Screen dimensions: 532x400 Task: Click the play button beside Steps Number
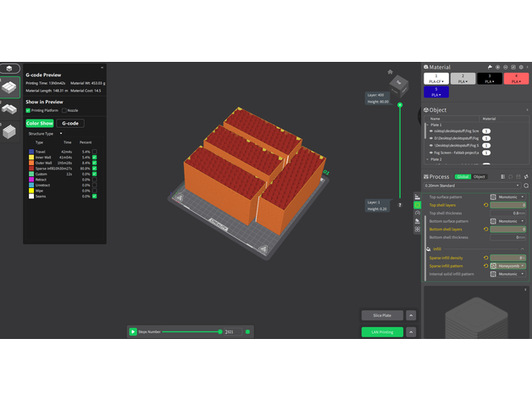(133, 331)
